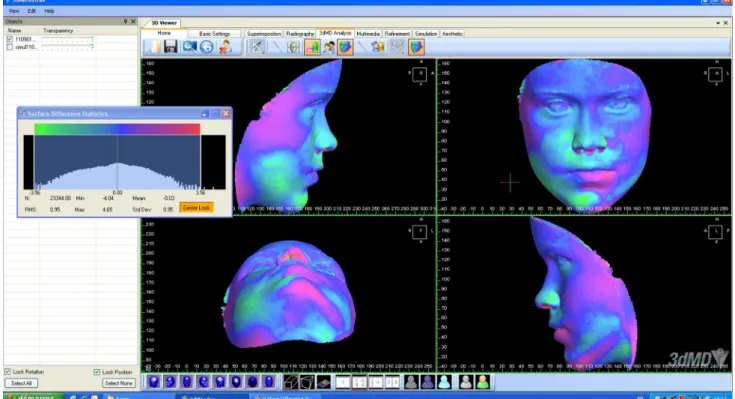Image resolution: width=735 pixels, height=399 pixels.
Task: Toggle the histogram bar chart tool
Action: [312, 47]
